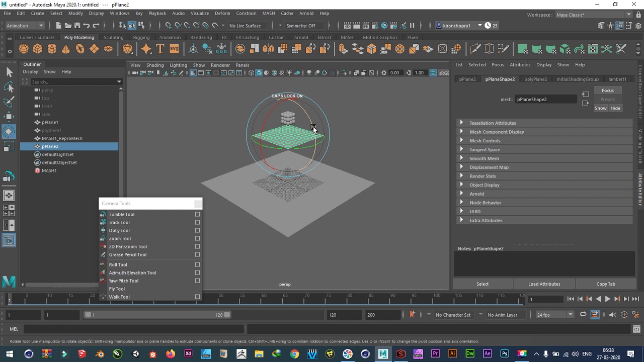This screenshot has width=644, height=362.
Task: Play the timeline forwards
Action: pyautogui.click(x=607, y=299)
